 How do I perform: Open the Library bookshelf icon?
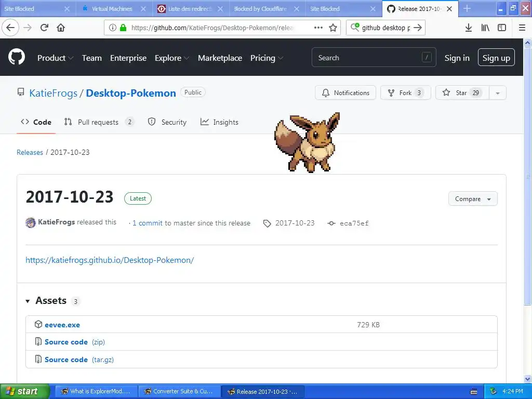pos(485,28)
